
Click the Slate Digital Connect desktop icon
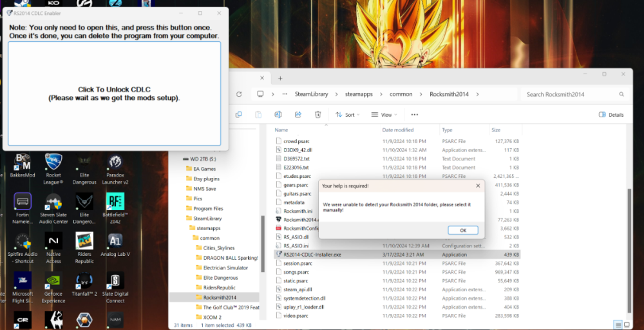[115, 287]
